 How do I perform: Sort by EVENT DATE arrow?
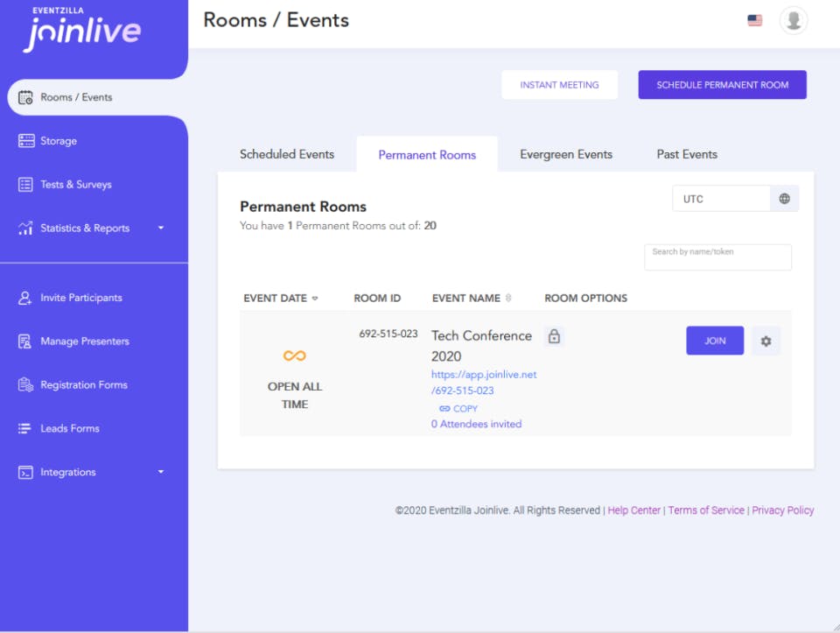(315, 299)
